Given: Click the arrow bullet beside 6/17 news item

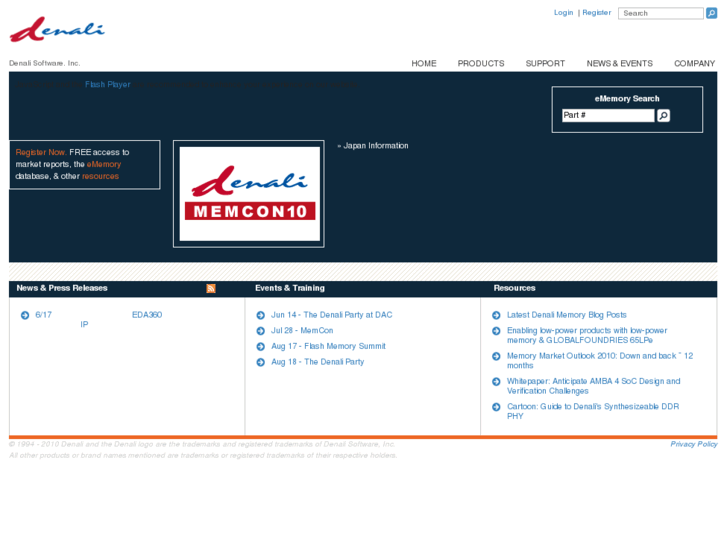Looking at the screenshot, I should (25, 315).
